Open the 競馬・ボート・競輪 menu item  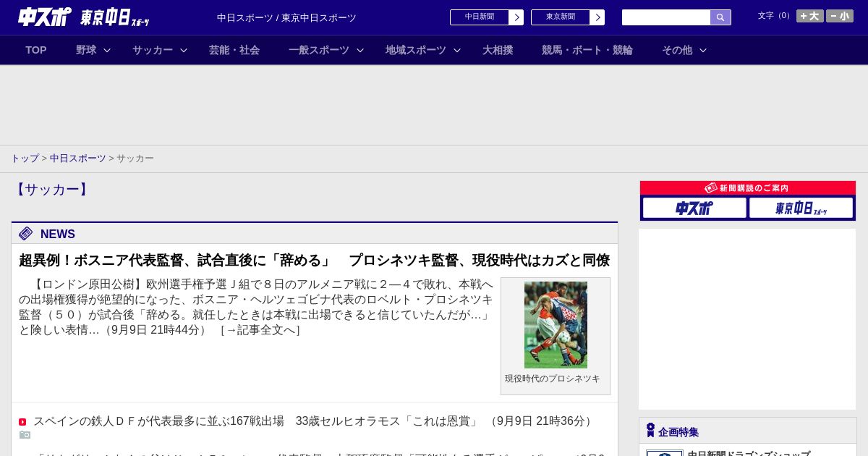point(587,50)
